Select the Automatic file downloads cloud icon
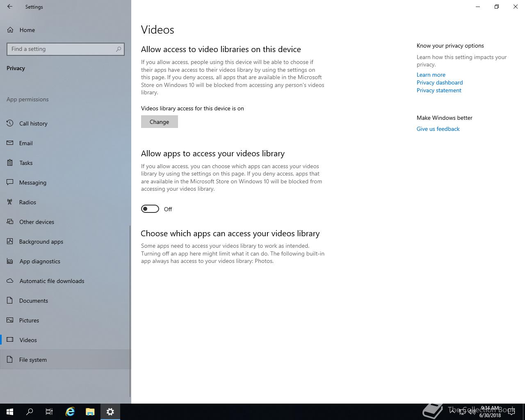The image size is (525, 420). point(10,281)
